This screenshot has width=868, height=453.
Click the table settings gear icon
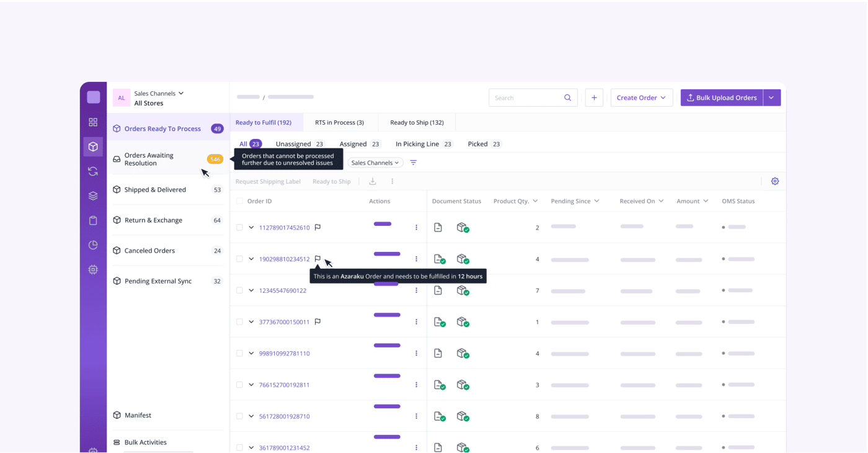(775, 181)
